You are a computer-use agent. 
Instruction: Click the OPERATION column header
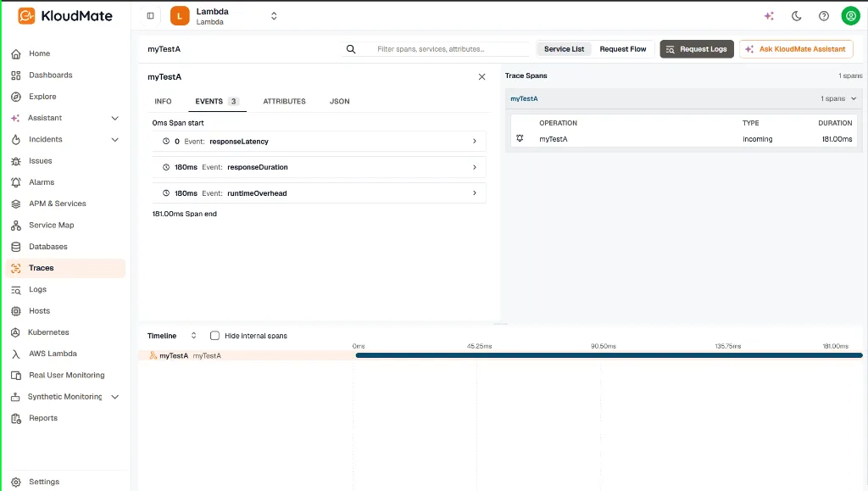tap(558, 123)
